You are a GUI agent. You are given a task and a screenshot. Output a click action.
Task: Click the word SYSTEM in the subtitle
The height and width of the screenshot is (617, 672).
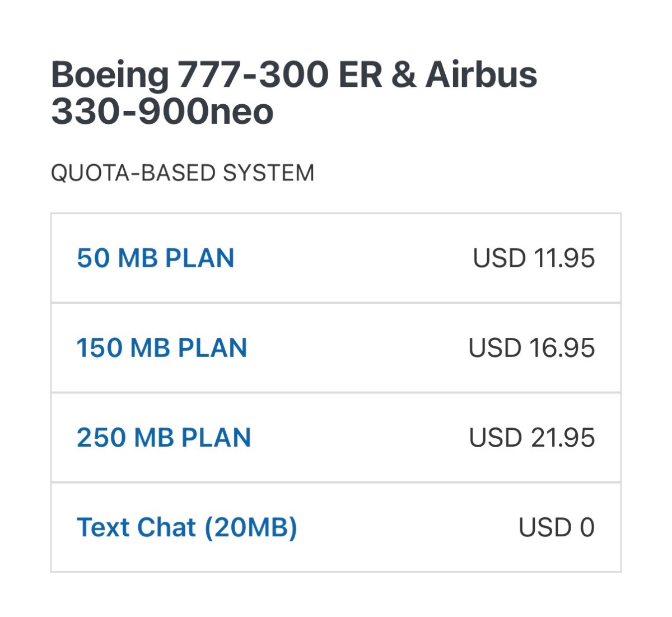268,173
